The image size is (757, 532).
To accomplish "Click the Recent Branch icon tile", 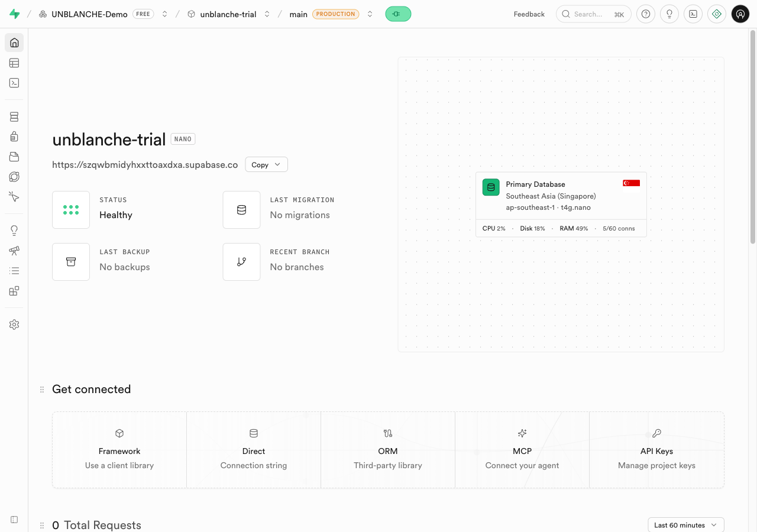I will click(x=241, y=262).
